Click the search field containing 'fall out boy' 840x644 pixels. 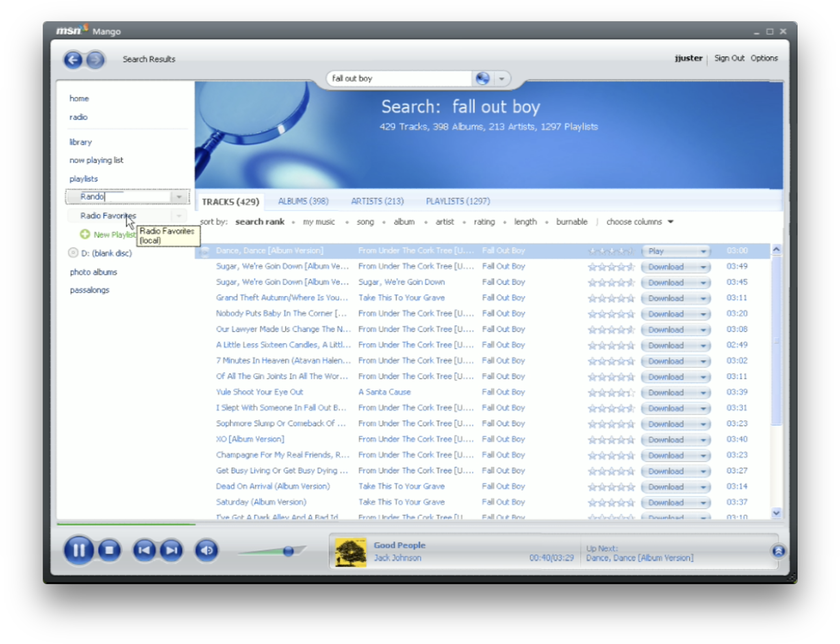click(400, 78)
